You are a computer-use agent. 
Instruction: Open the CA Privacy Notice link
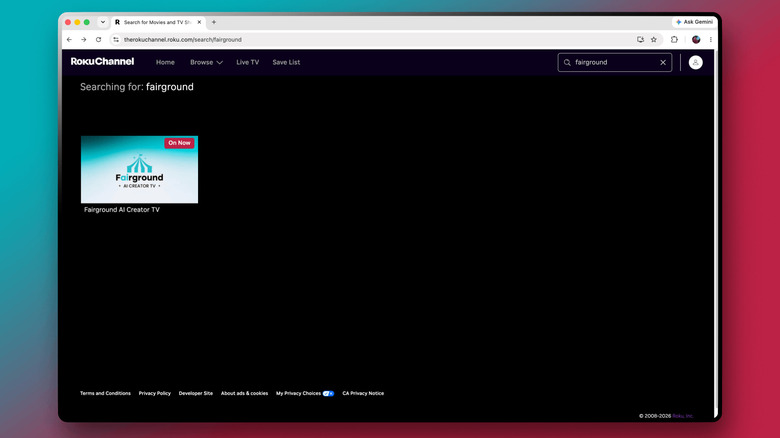pyautogui.click(x=363, y=393)
